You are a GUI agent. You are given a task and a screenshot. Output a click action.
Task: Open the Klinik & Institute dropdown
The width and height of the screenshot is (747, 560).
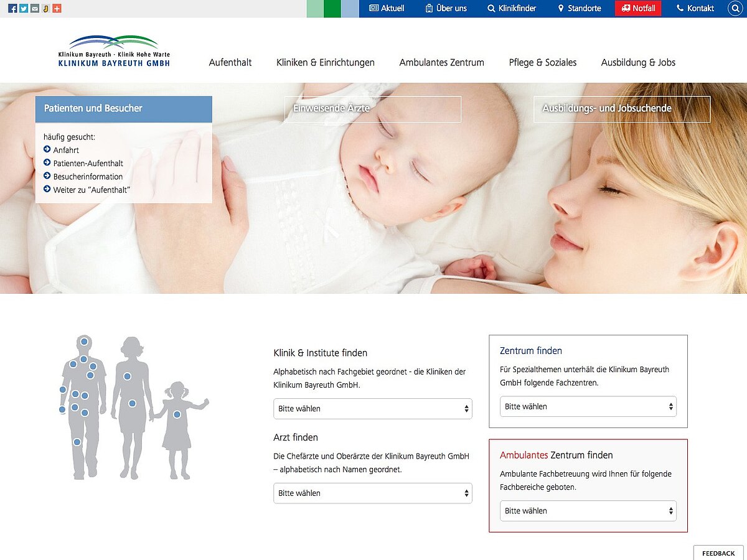click(372, 409)
